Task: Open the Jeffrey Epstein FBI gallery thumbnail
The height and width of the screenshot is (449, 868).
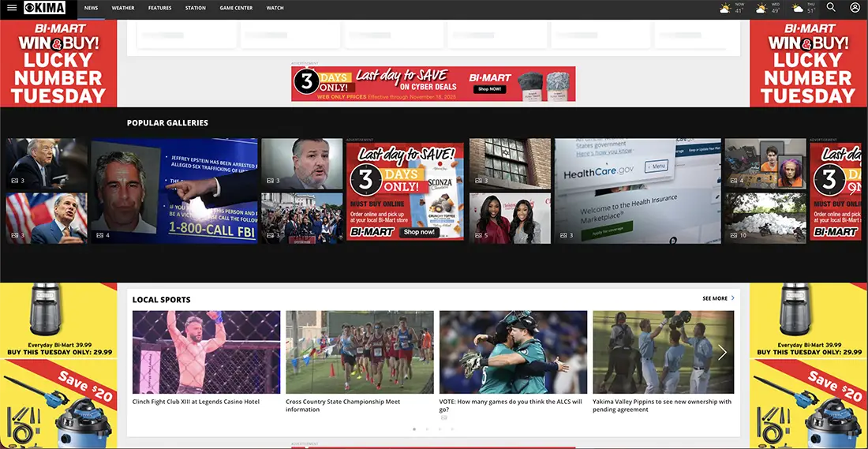Action: pos(174,191)
